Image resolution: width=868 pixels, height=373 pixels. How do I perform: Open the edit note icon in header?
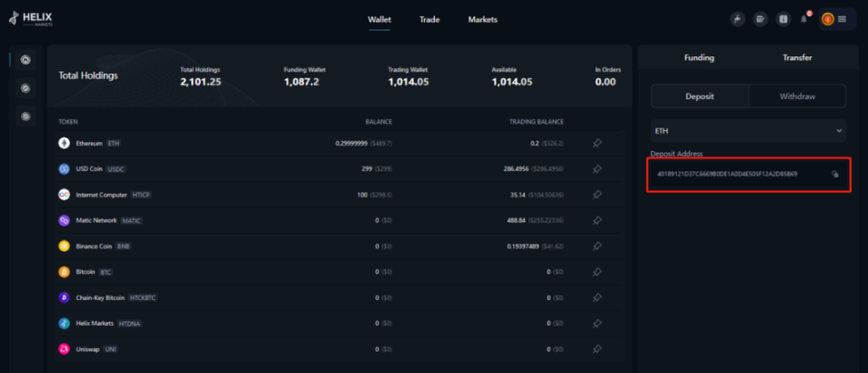point(761,20)
